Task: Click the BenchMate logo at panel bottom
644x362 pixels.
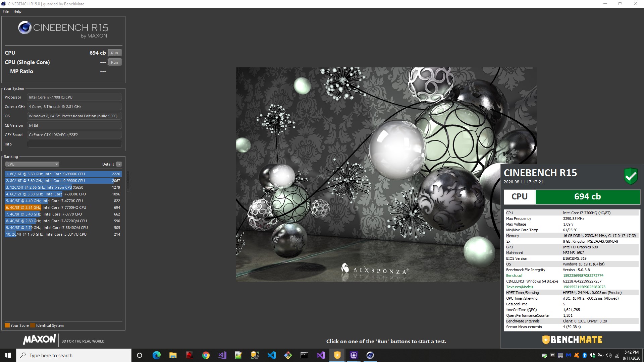Action: click(x=572, y=340)
